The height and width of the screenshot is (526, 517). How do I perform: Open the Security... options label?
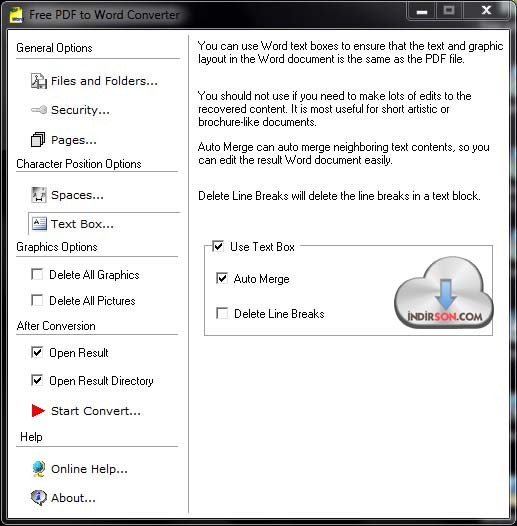[x=80, y=110]
